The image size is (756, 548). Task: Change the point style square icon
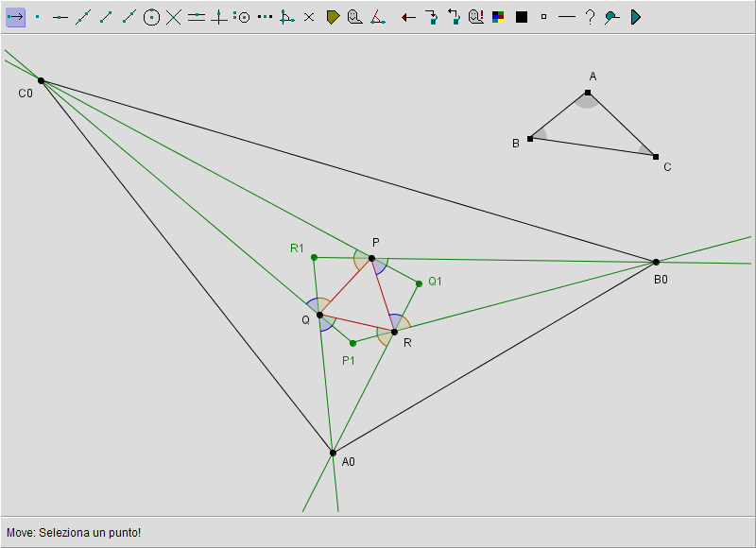[x=544, y=17]
